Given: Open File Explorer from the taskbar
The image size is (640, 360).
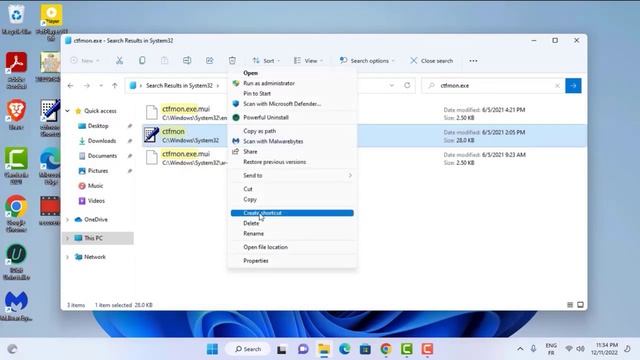Looking at the screenshot, I should pyautogui.click(x=324, y=349).
